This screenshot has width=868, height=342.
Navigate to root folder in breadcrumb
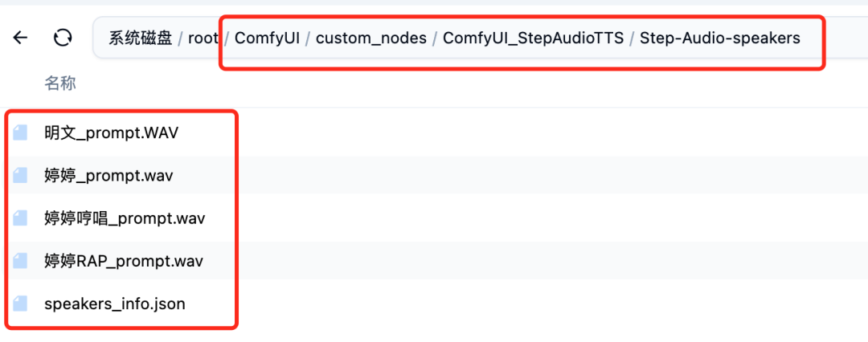(x=203, y=38)
